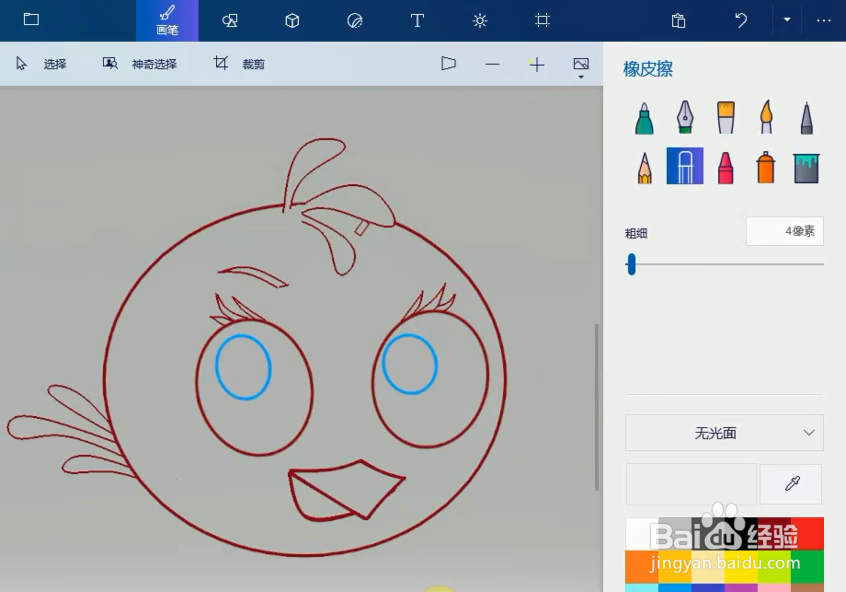The image size is (846, 592).
Task: Click the 粗细 thickness slider handle
Action: pos(631,264)
